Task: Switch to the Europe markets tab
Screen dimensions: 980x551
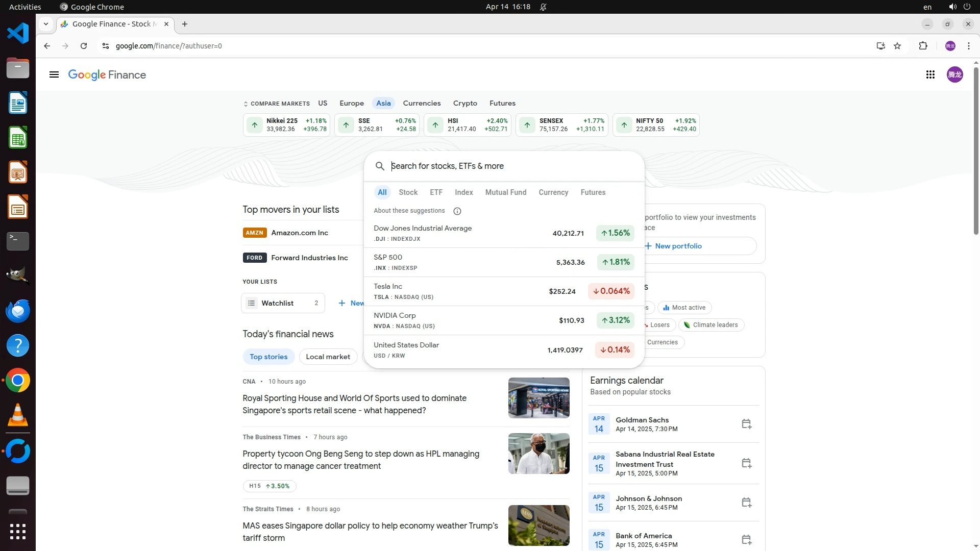Action: pos(351,103)
